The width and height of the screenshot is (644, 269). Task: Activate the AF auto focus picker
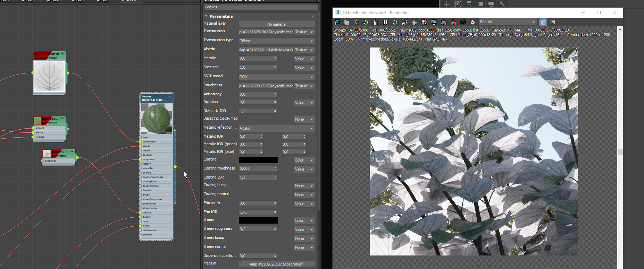tap(405, 22)
